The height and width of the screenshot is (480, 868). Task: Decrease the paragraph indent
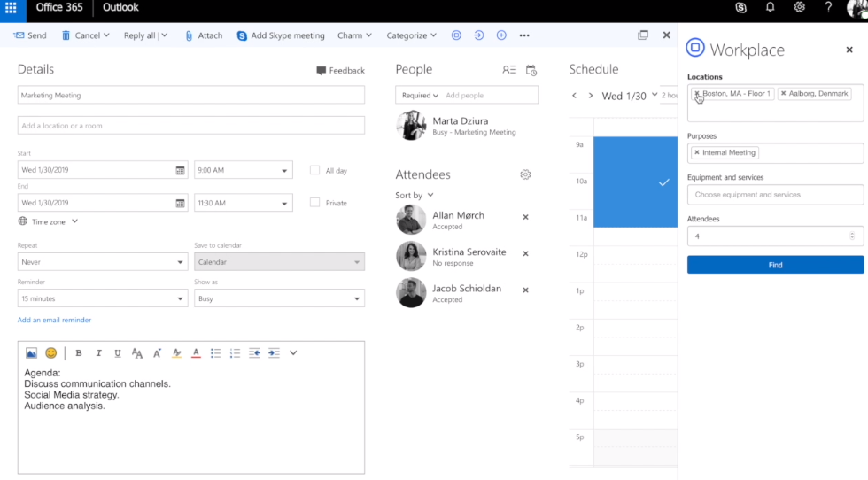pyautogui.click(x=255, y=353)
